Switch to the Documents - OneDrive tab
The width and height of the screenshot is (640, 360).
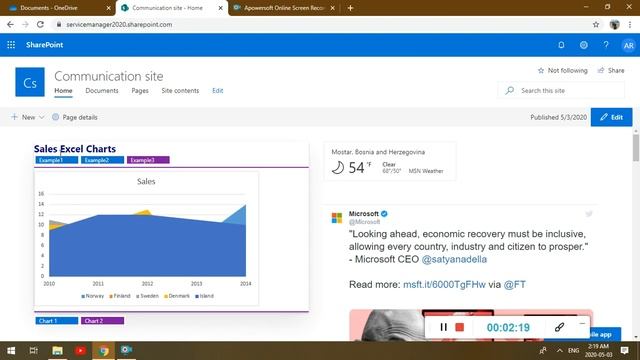pos(57,8)
